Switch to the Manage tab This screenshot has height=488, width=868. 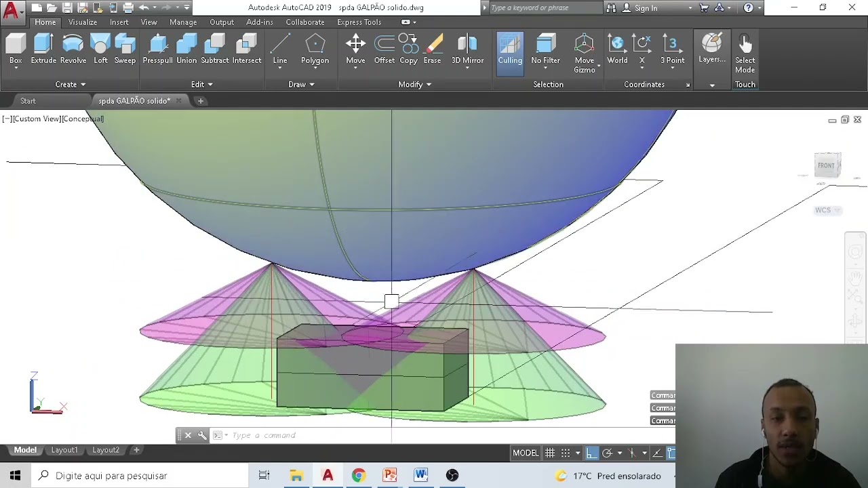[x=183, y=22]
